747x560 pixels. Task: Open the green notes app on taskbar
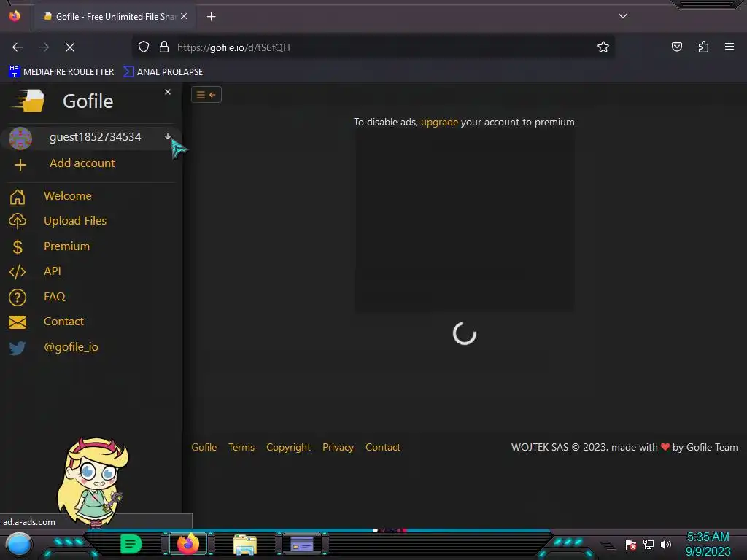(x=131, y=544)
